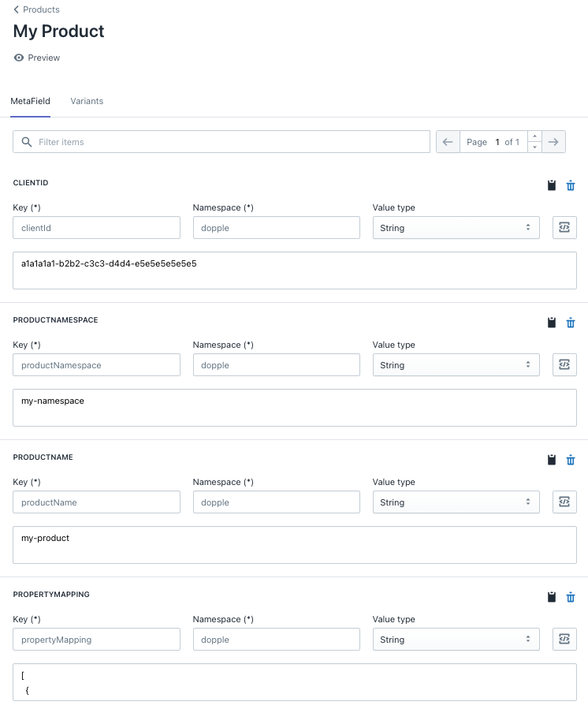This screenshot has width=588, height=709.
Task: Delete the CLIENTID metafield via trash icon
Action: [571, 185]
